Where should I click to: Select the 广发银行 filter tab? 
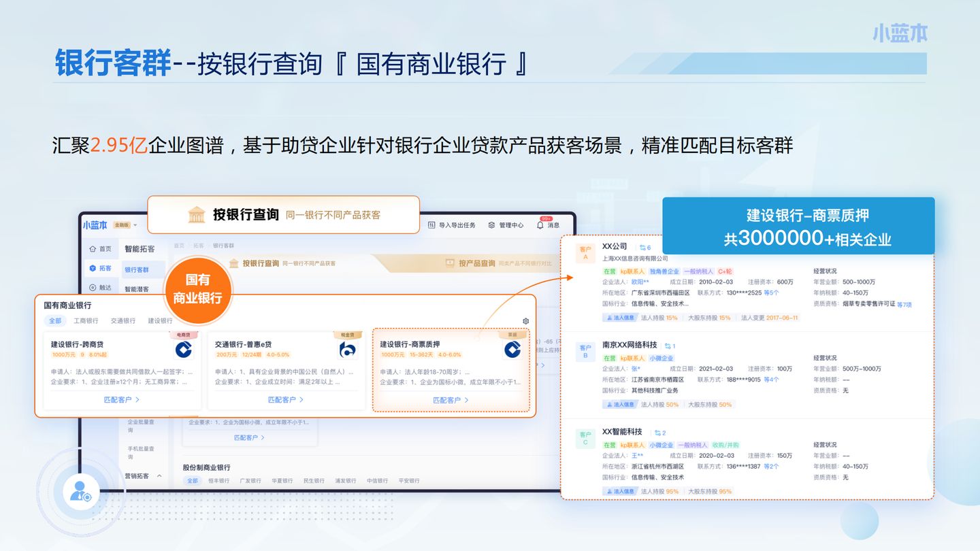point(251,481)
